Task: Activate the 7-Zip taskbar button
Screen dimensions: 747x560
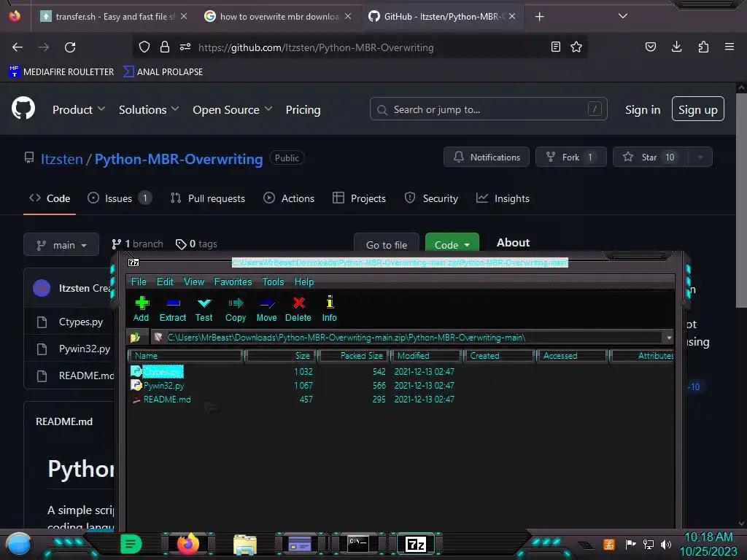Action: coord(415,544)
